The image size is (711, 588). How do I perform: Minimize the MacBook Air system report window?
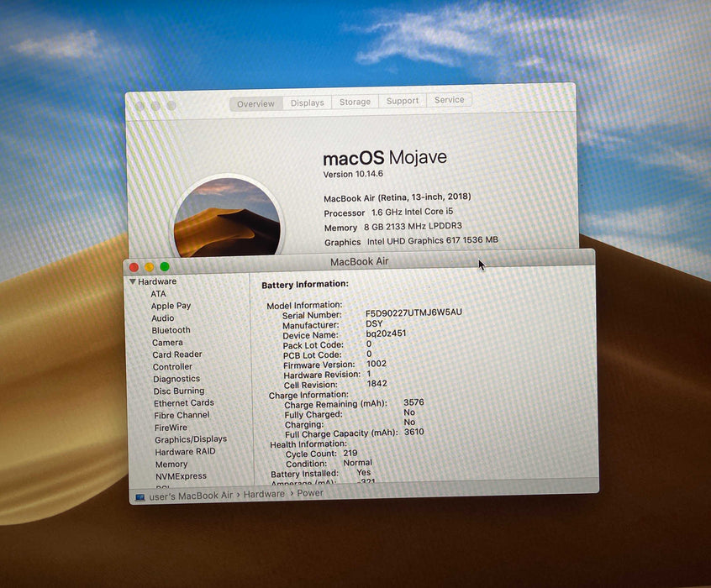tap(150, 267)
